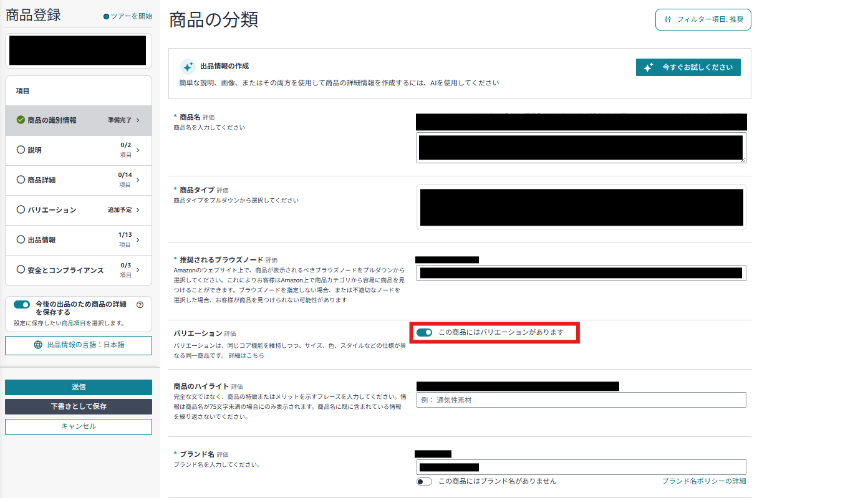The width and height of the screenshot is (868, 498).
Task: Toggle この商品にはバリエーションがあります switch
Action: tap(425, 333)
